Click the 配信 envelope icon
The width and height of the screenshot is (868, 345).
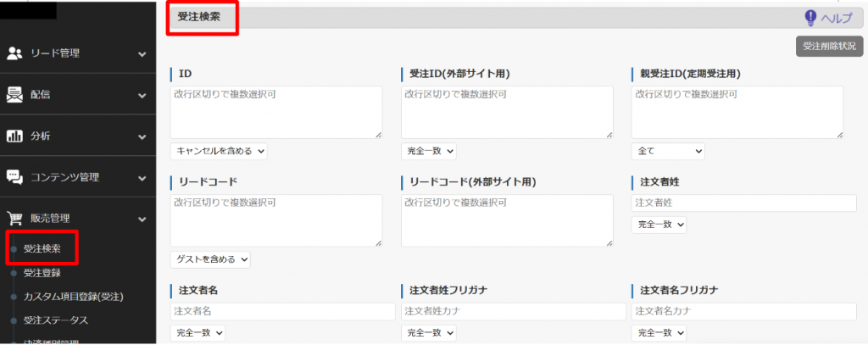(14, 94)
